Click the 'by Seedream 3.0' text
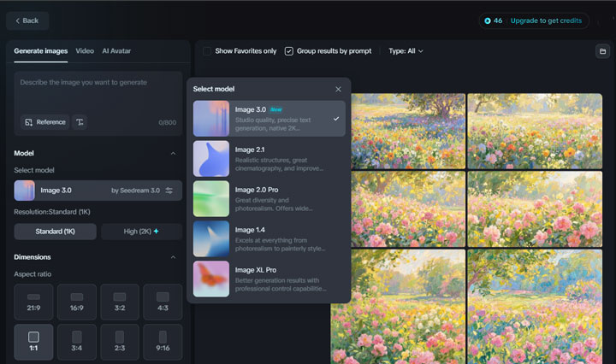This screenshot has width=616, height=364. tap(135, 191)
